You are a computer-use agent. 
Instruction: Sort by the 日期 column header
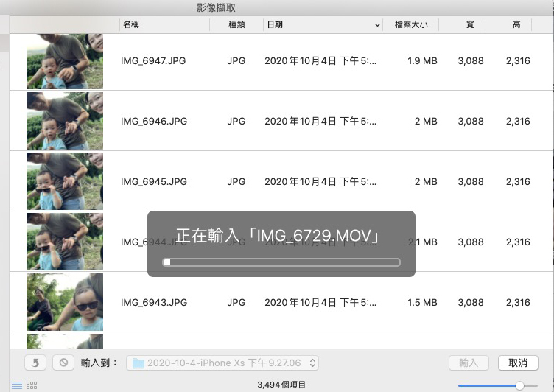pos(275,24)
